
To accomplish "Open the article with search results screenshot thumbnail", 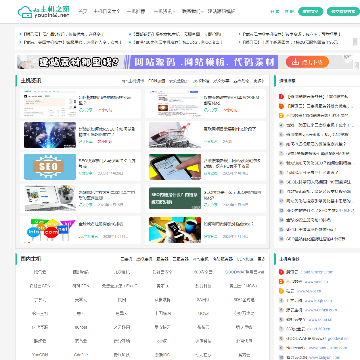I will pyautogui.click(x=175, y=103).
